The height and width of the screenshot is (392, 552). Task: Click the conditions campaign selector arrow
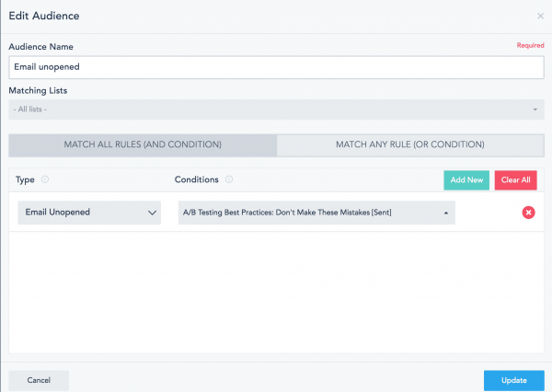pyautogui.click(x=445, y=213)
